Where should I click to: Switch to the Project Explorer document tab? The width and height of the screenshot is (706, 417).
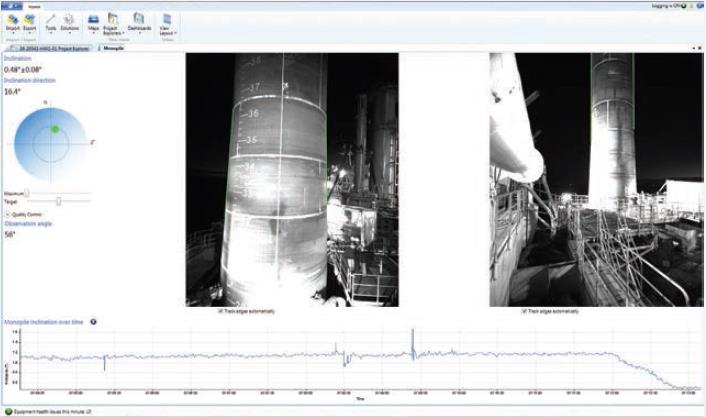[x=48, y=47]
